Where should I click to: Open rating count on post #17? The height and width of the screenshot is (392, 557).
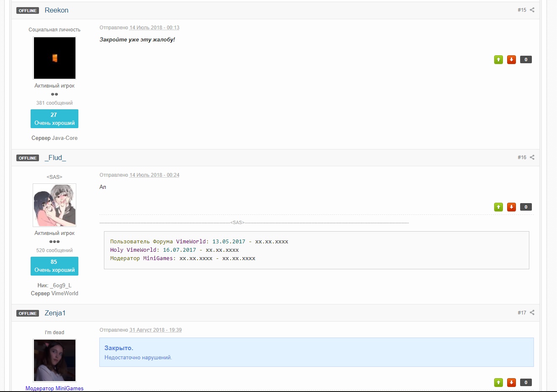click(x=526, y=382)
